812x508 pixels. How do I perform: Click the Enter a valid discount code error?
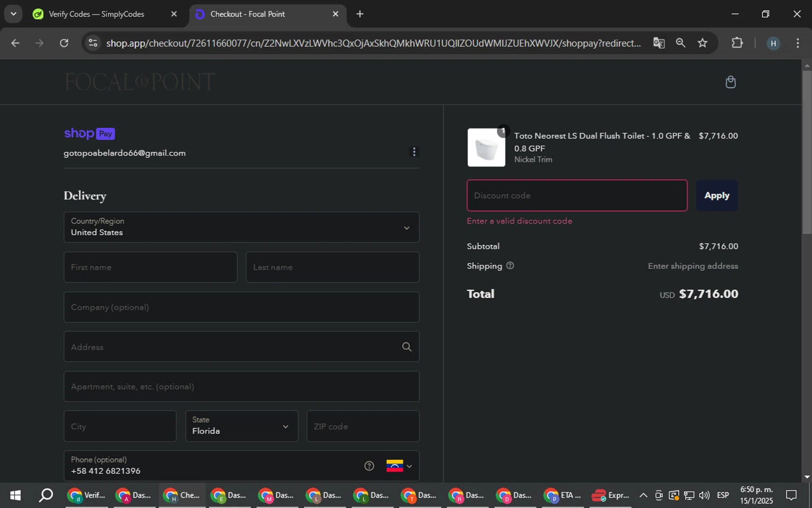pos(520,221)
